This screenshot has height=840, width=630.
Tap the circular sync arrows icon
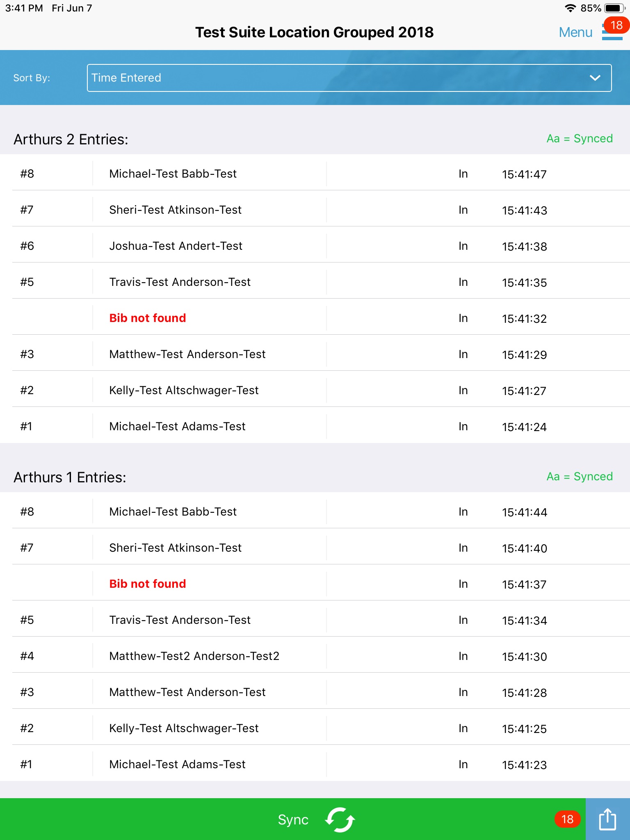[x=340, y=819]
